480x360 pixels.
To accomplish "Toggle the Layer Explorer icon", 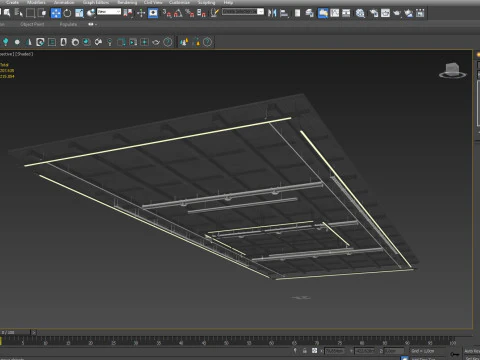I will [310, 13].
